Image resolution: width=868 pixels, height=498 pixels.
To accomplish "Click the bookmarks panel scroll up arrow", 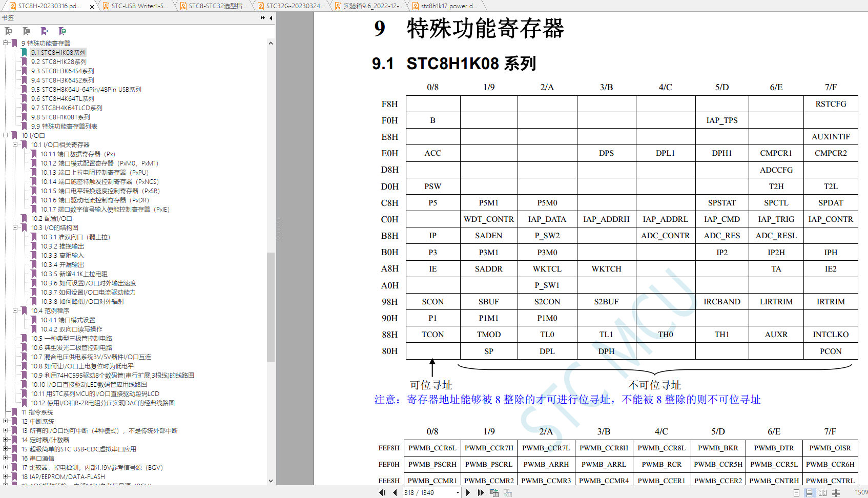I will click(271, 43).
